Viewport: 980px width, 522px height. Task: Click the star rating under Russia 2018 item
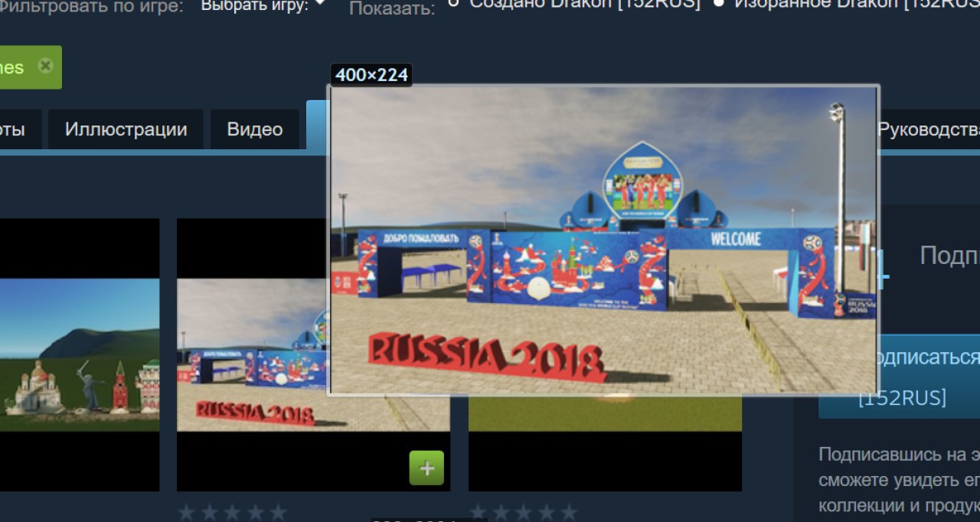[232, 512]
